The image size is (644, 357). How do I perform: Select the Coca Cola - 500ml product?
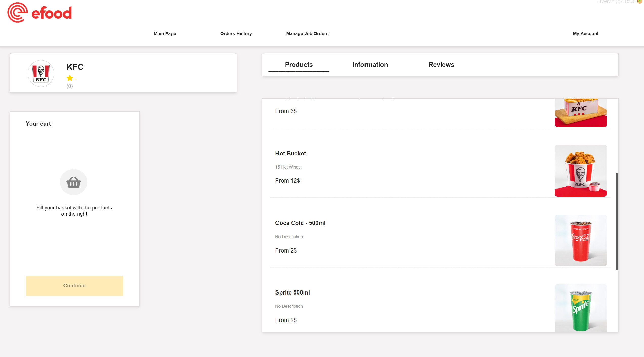click(300, 223)
